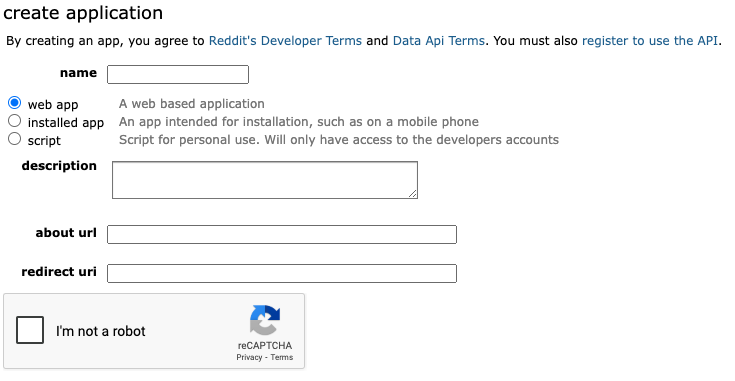
Task: Open reCAPTCHA Terms link
Action: click(282, 357)
